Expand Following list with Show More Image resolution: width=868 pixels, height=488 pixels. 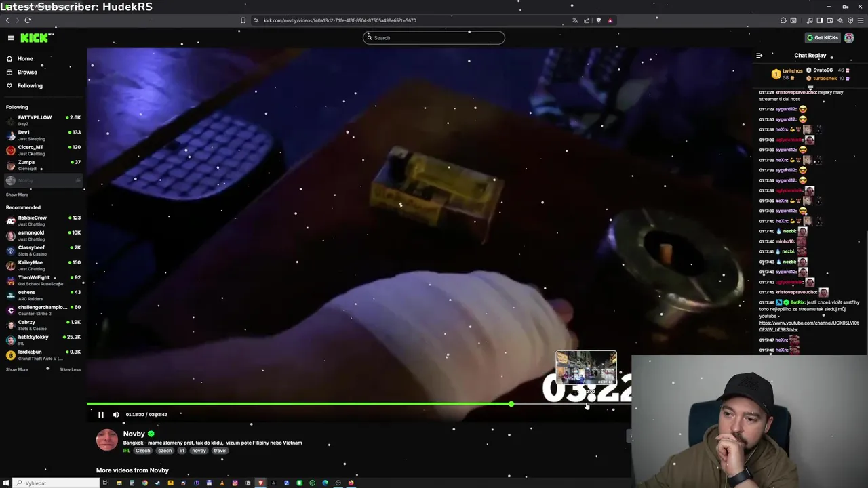click(x=17, y=195)
